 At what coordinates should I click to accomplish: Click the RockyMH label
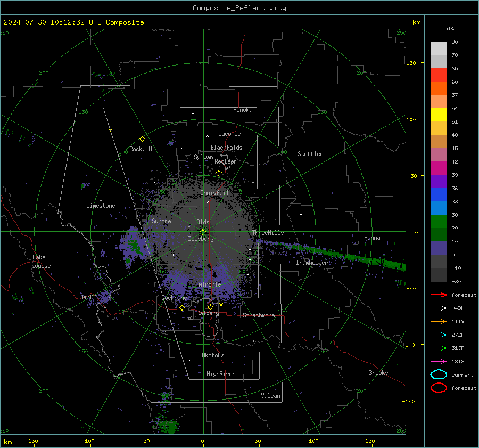pyautogui.click(x=141, y=149)
